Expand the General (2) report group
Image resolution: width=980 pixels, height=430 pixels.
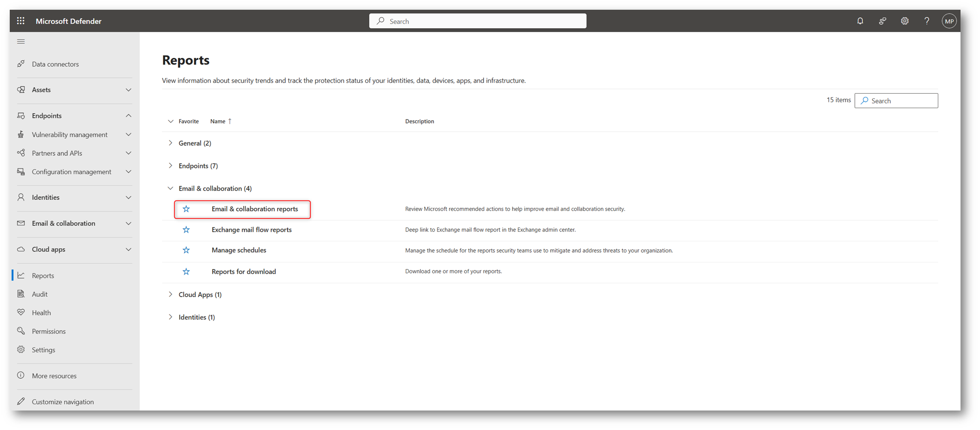tap(170, 143)
